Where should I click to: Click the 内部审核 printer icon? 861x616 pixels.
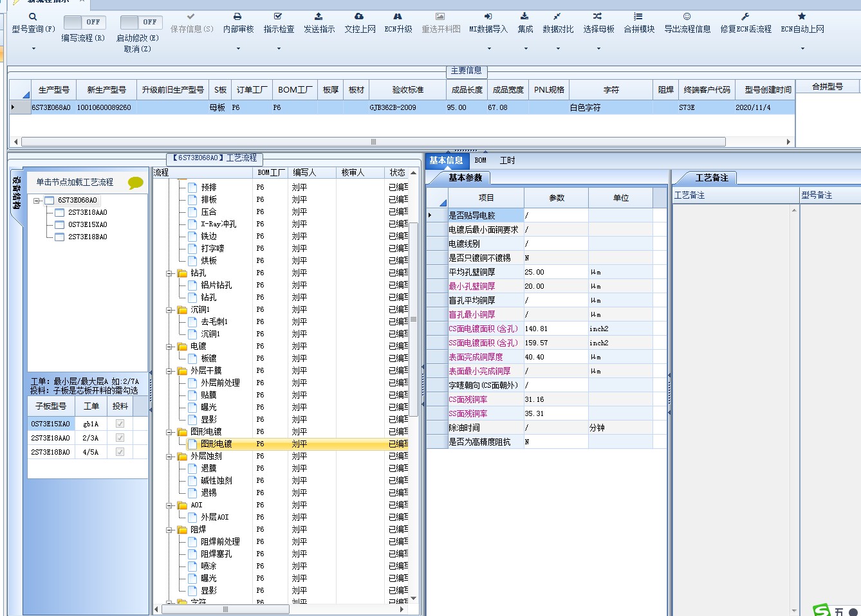point(237,17)
